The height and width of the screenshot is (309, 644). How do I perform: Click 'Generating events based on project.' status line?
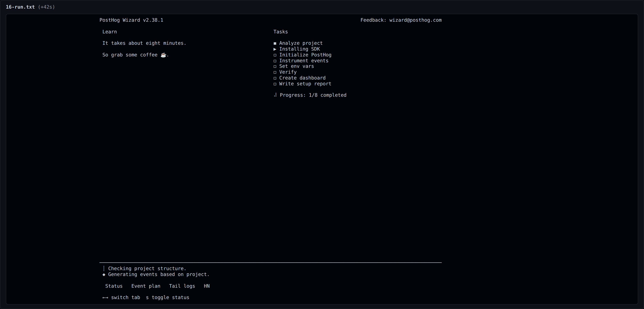[159, 274]
